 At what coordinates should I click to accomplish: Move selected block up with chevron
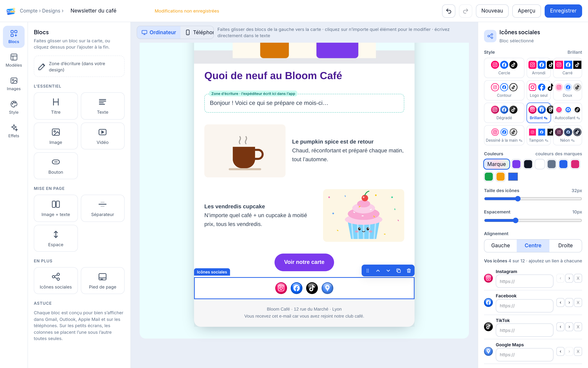click(378, 271)
